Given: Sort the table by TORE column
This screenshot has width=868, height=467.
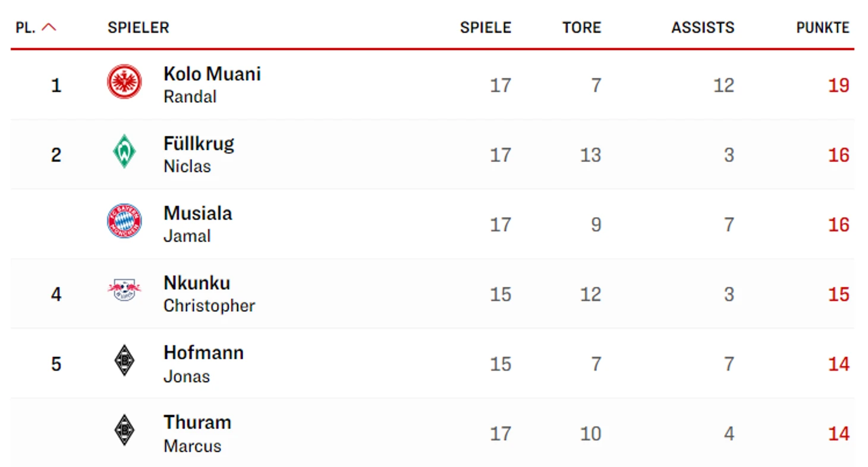Looking at the screenshot, I should click(x=581, y=27).
